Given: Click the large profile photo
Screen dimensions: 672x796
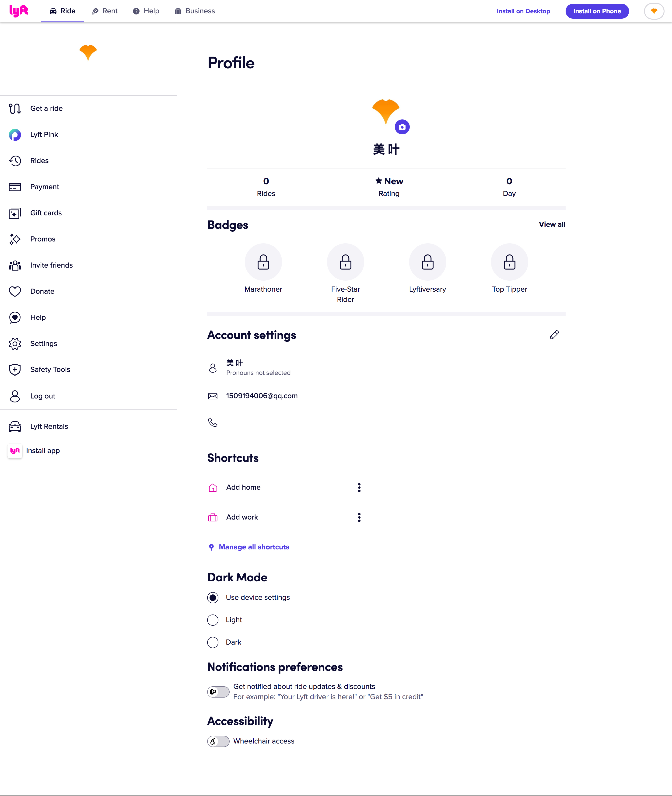Looking at the screenshot, I should click(385, 112).
